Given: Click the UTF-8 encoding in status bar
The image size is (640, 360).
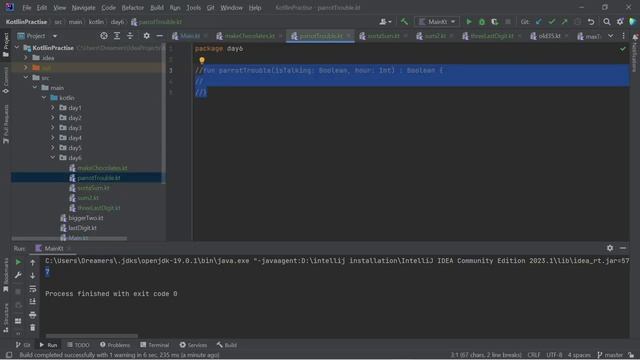Looking at the screenshot, I should pyautogui.click(x=554, y=355).
